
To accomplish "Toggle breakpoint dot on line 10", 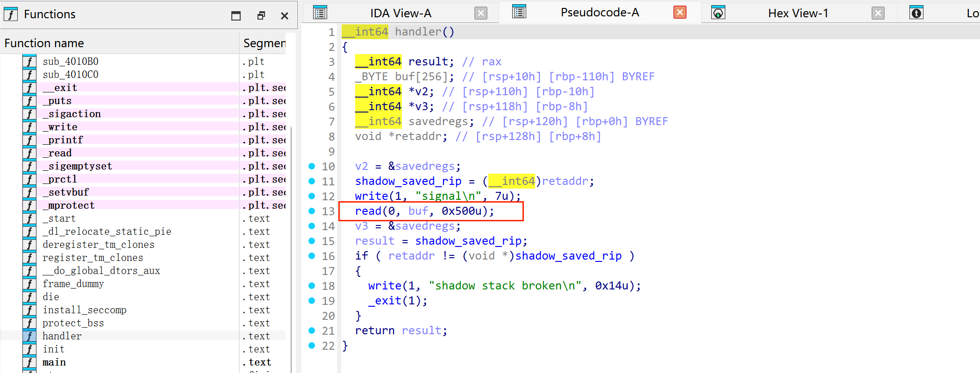I will pyautogui.click(x=312, y=166).
